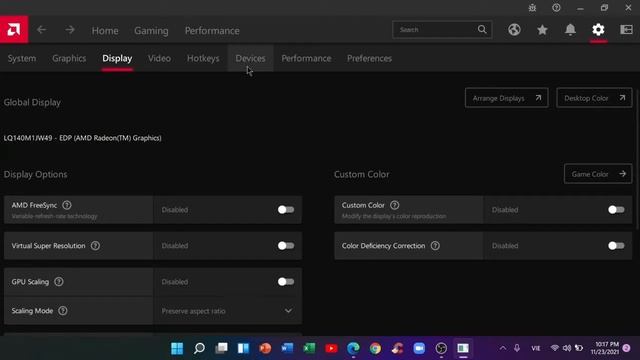Screen dimensions: 640x360
Task: Select the Display tab
Action: pos(117,58)
